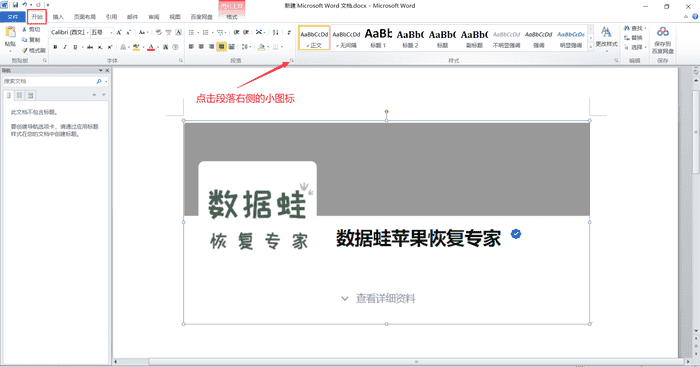This screenshot has width=700, height=367.
Task: Click the Enclosed Character icon
Action: click(x=175, y=47)
